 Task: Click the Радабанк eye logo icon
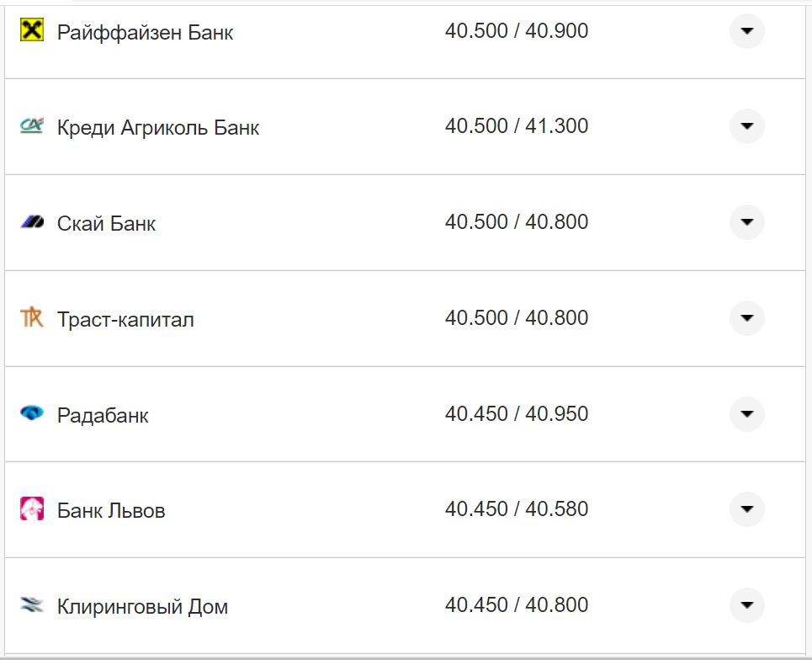pyautogui.click(x=31, y=411)
